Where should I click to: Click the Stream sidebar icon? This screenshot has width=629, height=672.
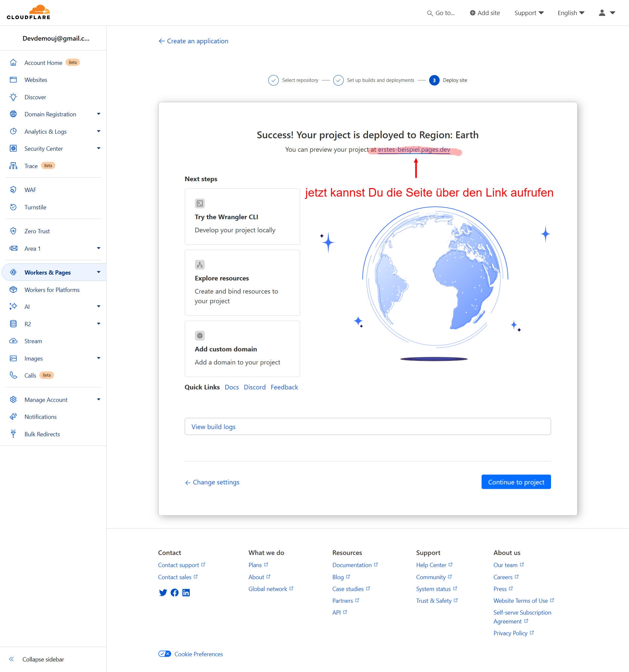[13, 341]
